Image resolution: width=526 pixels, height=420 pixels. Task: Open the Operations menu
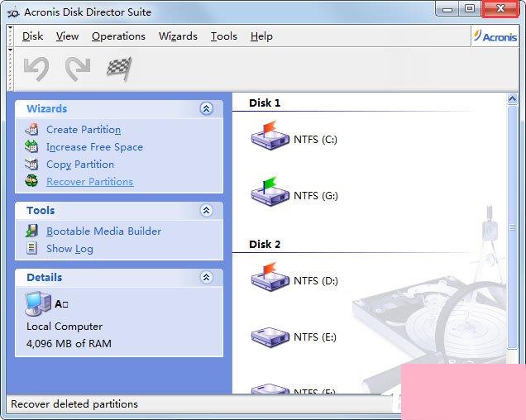(118, 36)
